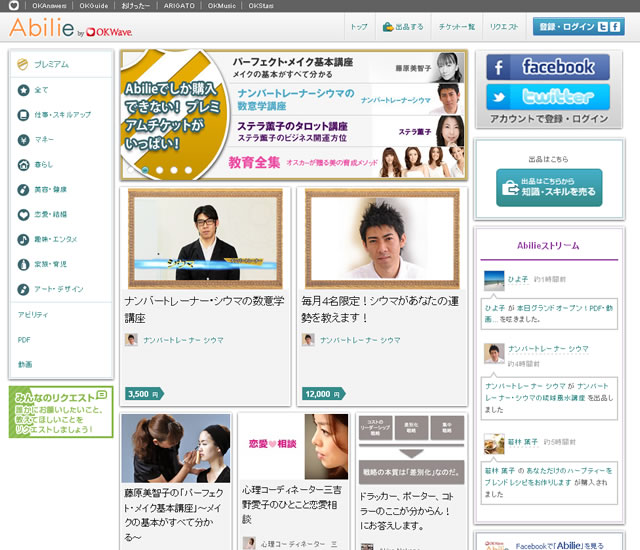Viewport: 640px width, 550px height.
Task: Select the アビリティ filter in the sidebar
Action: (x=33, y=315)
